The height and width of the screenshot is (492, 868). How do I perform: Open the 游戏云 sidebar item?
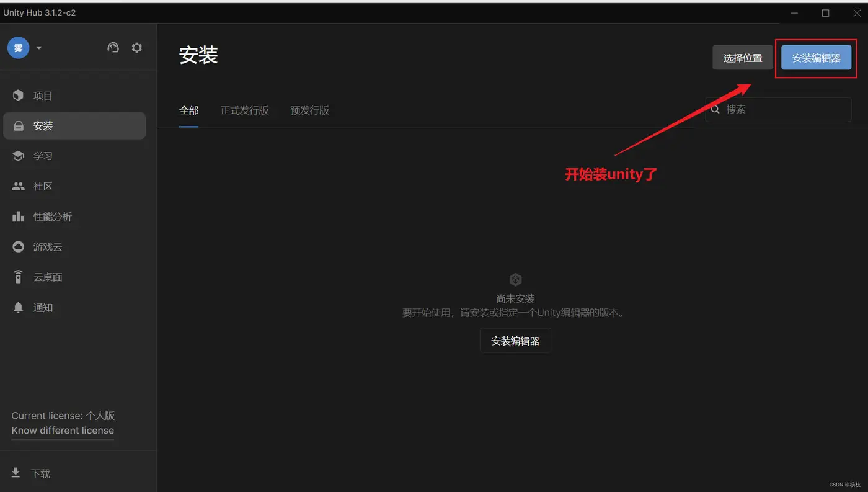point(74,247)
